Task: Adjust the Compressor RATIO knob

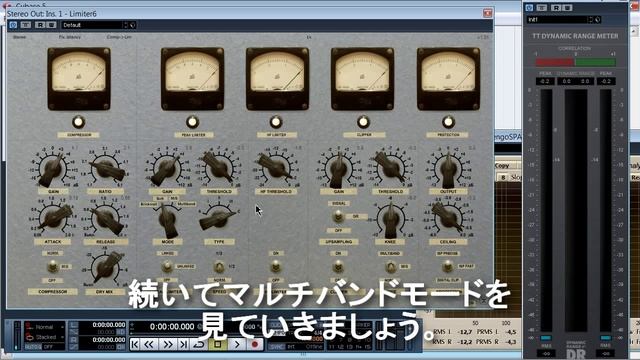Action: coord(105,168)
